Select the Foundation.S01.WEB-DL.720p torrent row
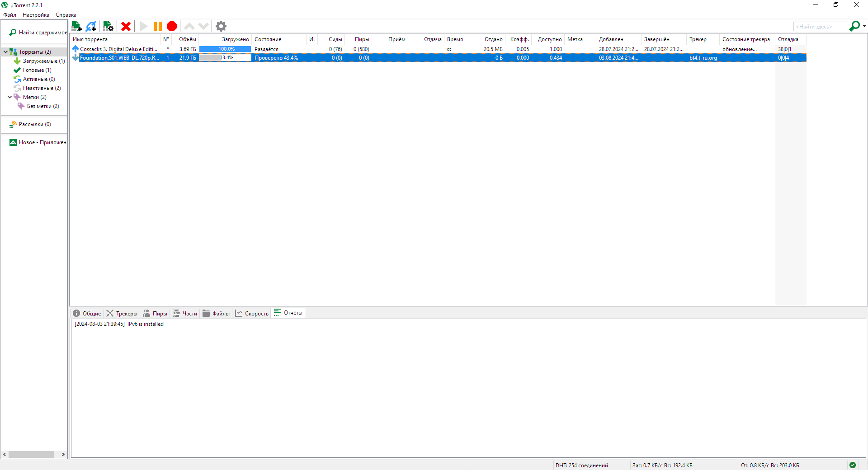The width and height of the screenshot is (868, 470). point(439,58)
